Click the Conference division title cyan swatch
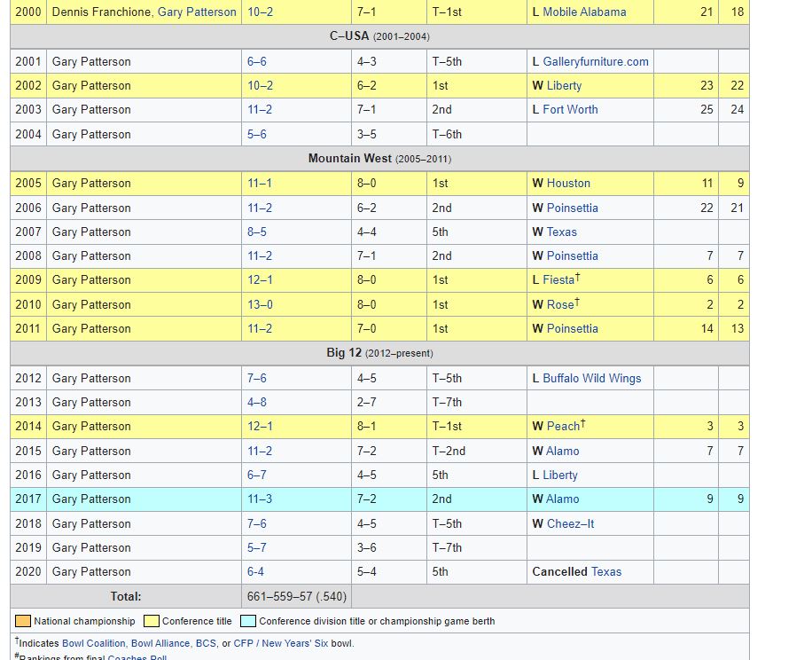 coord(248,621)
